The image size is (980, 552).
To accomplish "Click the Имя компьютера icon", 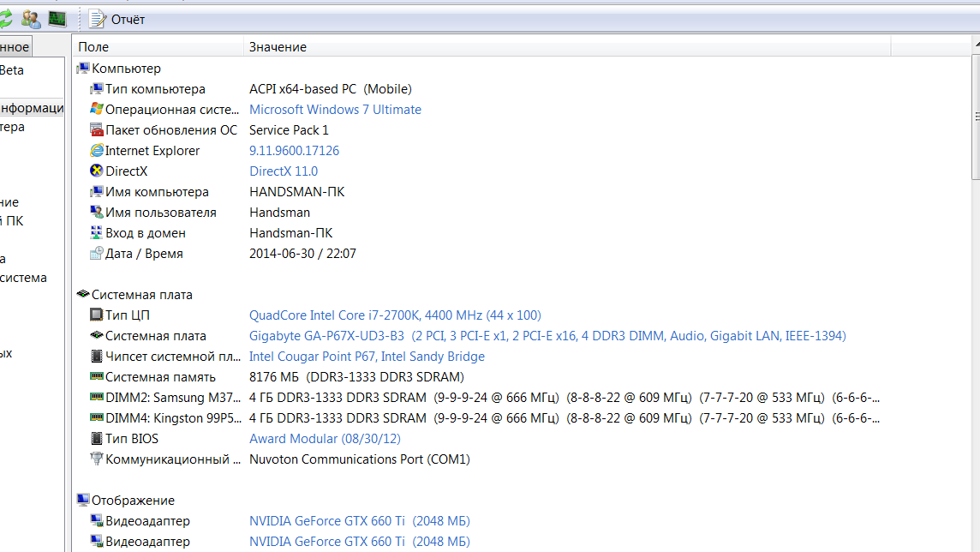I will [x=96, y=191].
